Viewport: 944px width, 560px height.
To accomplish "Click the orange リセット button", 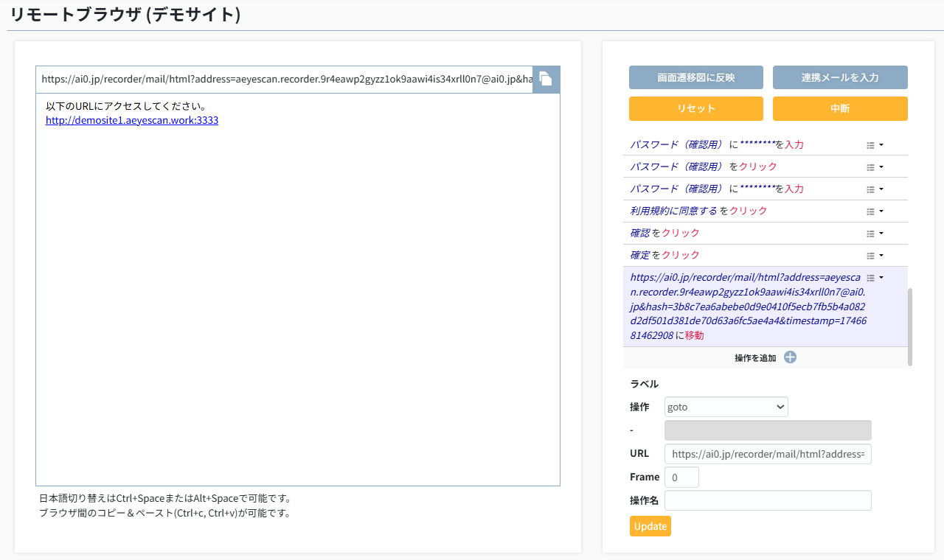I will pyautogui.click(x=695, y=108).
